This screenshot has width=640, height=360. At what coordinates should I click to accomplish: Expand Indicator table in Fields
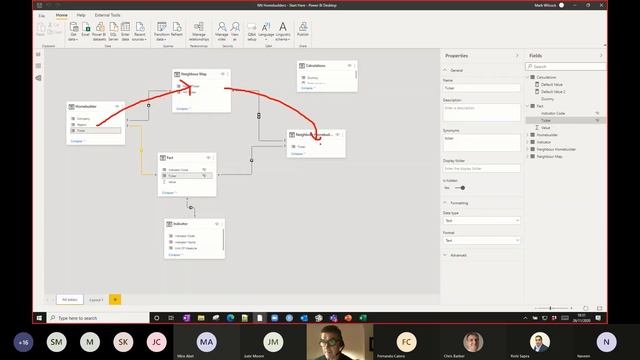528,142
